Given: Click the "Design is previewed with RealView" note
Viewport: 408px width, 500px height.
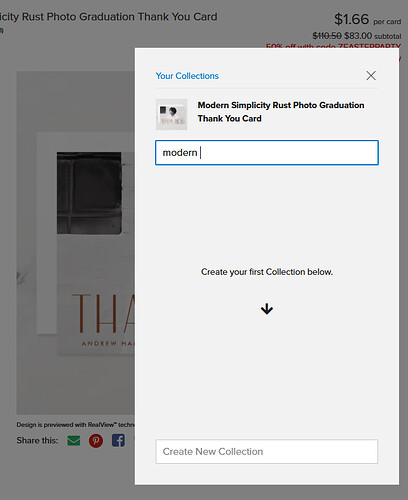Looking at the screenshot, I should coord(76,425).
